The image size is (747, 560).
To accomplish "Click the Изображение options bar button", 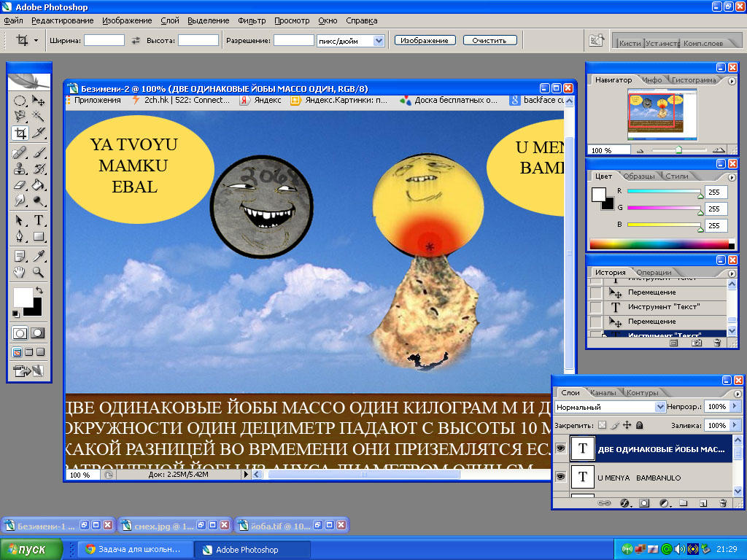I will (x=425, y=41).
